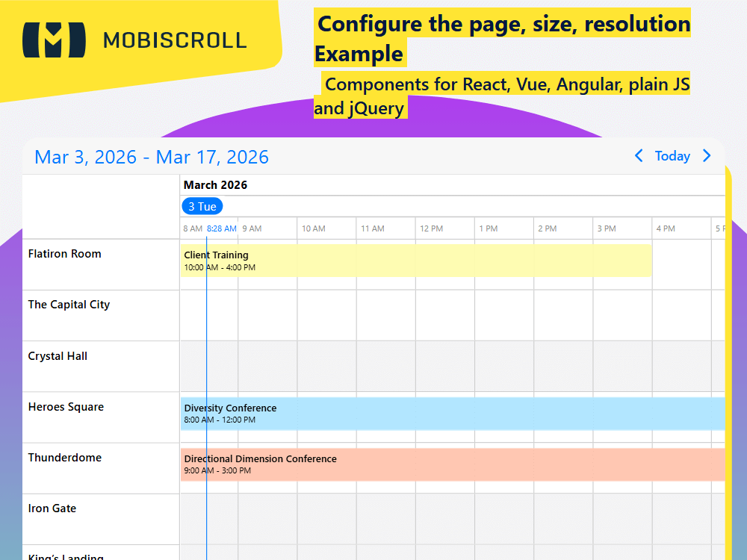The width and height of the screenshot is (747, 560).
Task: Select the Heroes Square resource row
Action: tap(64, 407)
